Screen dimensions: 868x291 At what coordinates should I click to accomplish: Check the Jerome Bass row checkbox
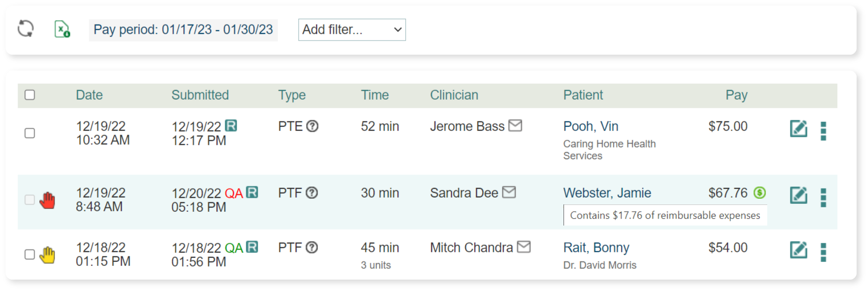click(30, 133)
